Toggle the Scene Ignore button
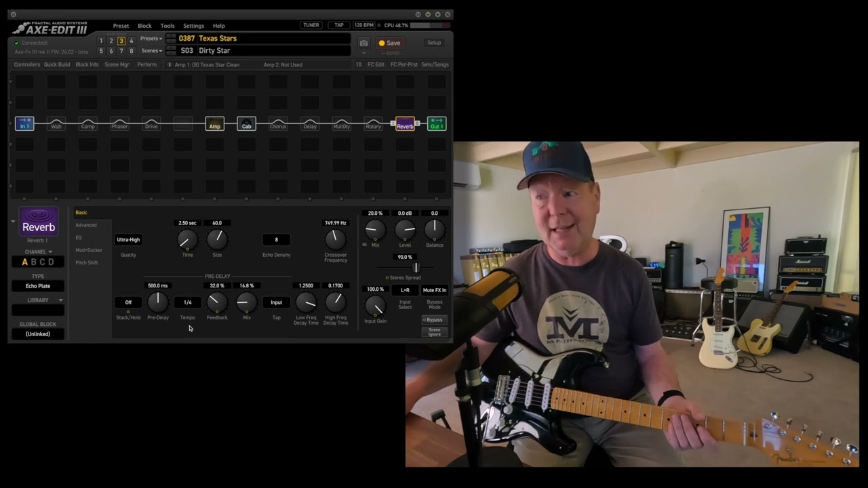The height and width of the screenshot is (488, 868). coord(434,332)
